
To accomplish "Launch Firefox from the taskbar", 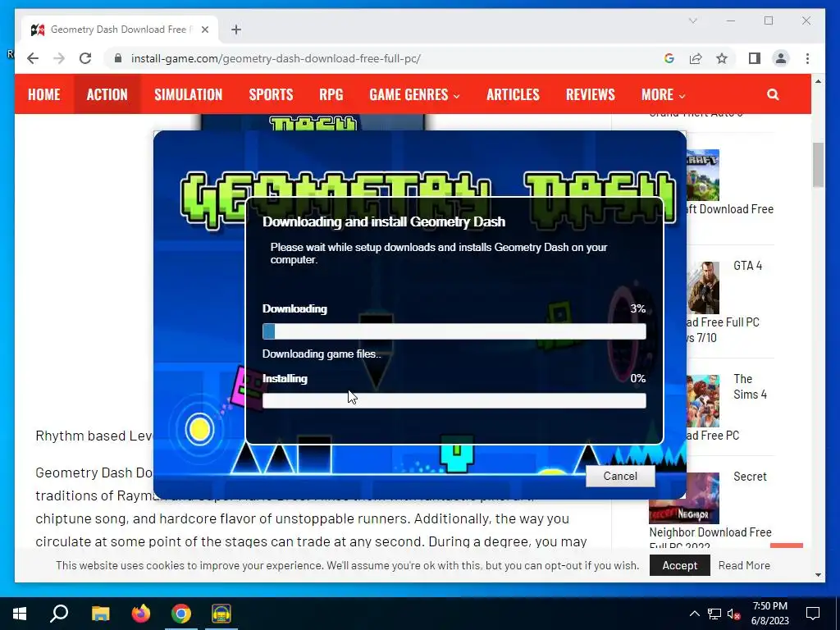I will [x=141, y=614].
